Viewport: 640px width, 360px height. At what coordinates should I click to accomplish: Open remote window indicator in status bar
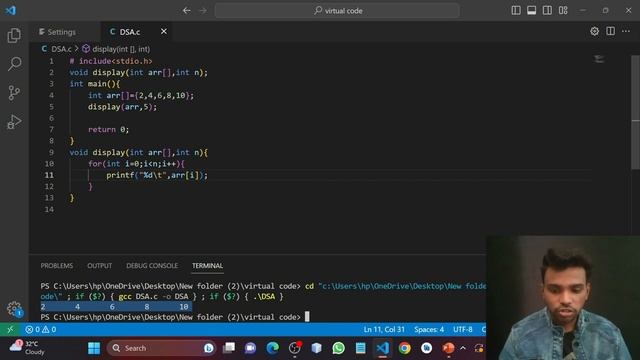10,329
